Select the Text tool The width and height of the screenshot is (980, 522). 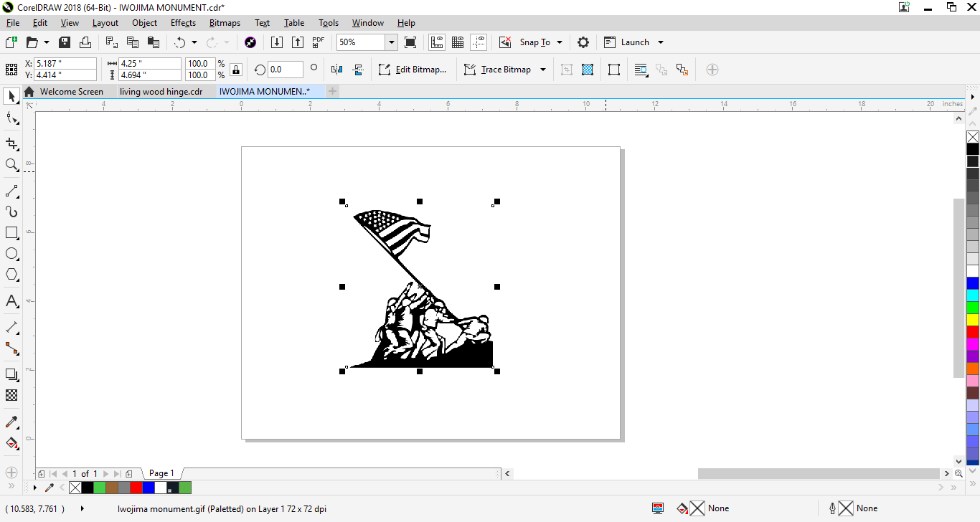11,300
